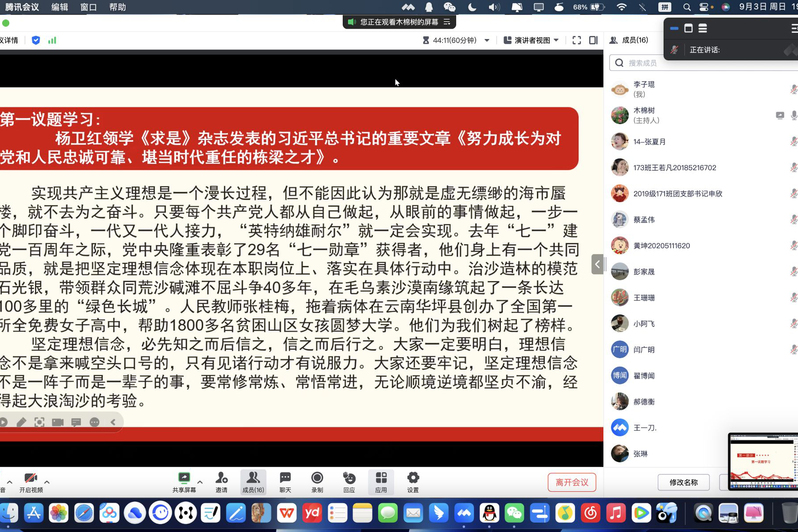Viewport: 798px width, 532px height.
Task: Open the 窗口 menu
Action: 89,7
